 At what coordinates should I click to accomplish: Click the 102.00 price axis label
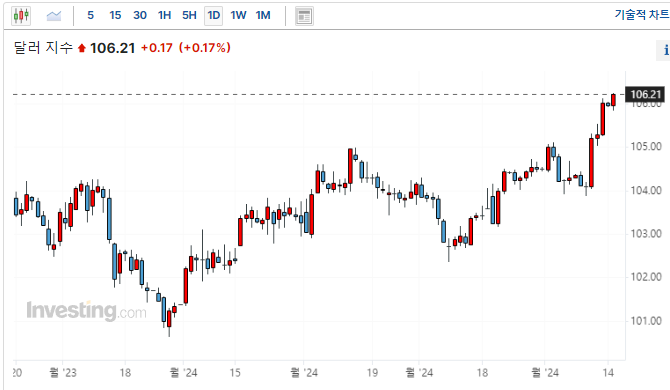coord(646,277)
